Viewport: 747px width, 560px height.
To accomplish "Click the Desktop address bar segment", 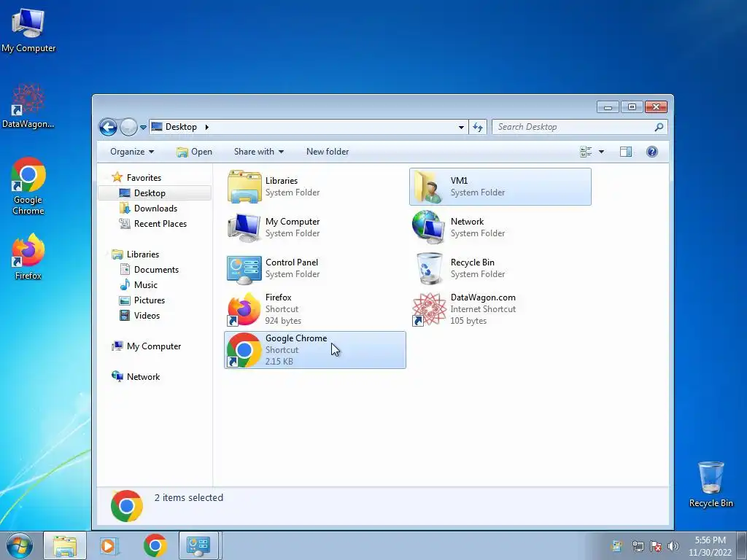I will [181, 127].
